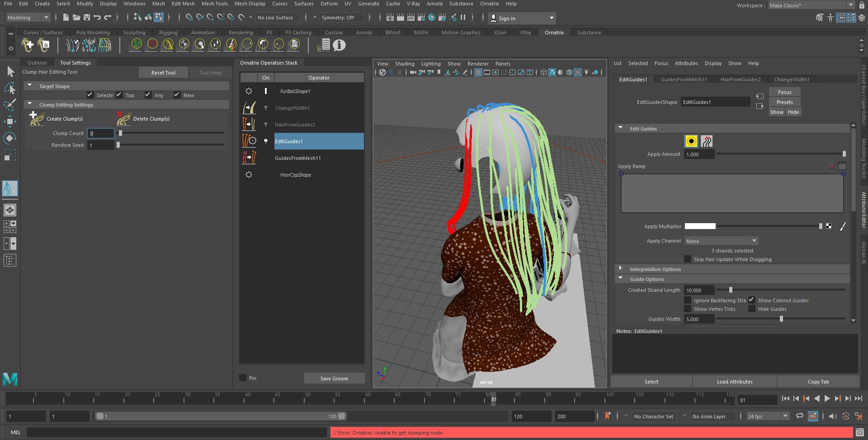The width and height of the screenshot is (868, 440).
Task: Click the EditGuides1 operator icon in stack
Action: coord(249,141)
